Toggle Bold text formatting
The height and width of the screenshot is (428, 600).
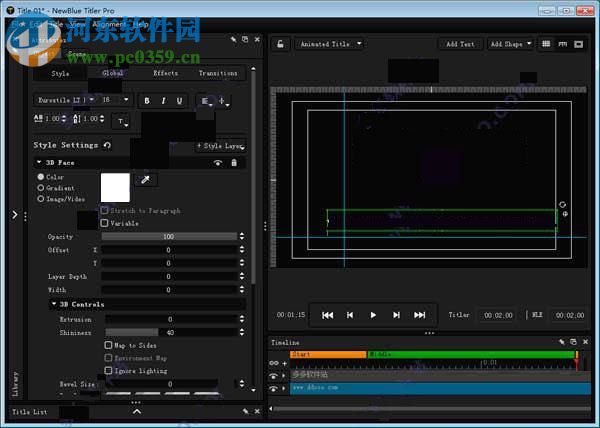[x=147, y=101]
